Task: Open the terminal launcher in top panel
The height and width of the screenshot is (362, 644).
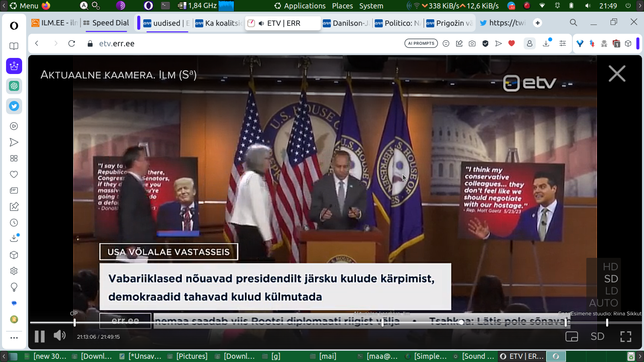Action: (165, 6)
